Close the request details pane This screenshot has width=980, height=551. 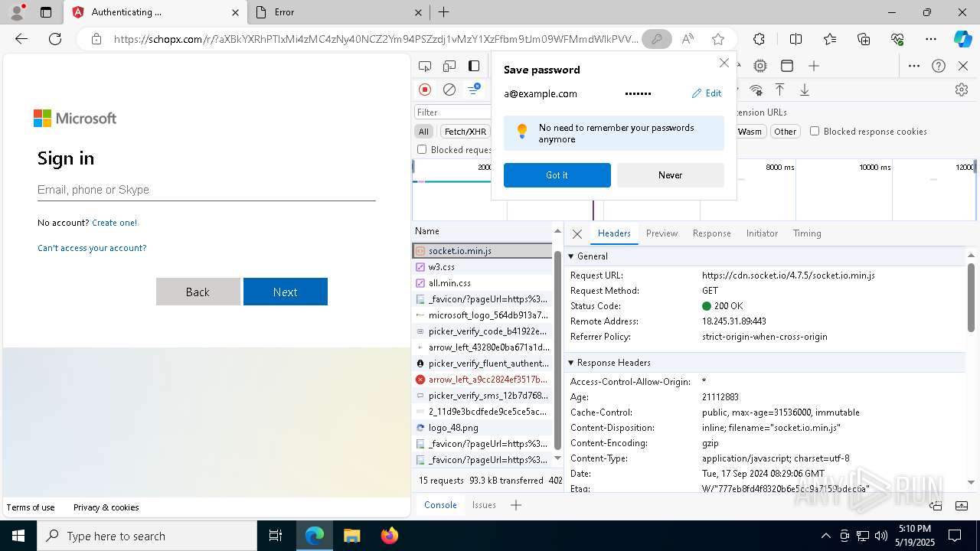pos(577,233)
